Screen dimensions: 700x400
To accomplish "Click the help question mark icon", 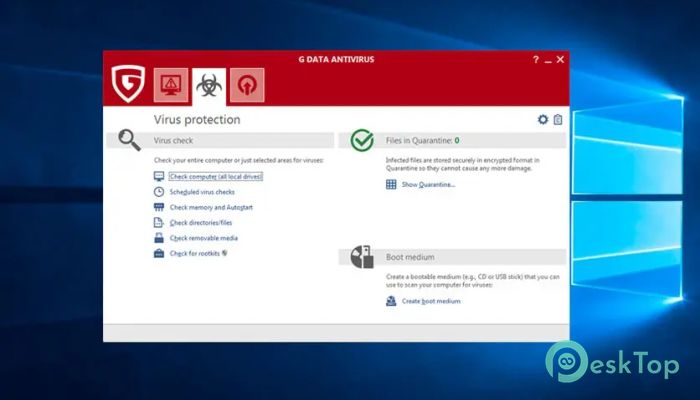I will coord(536,59).
